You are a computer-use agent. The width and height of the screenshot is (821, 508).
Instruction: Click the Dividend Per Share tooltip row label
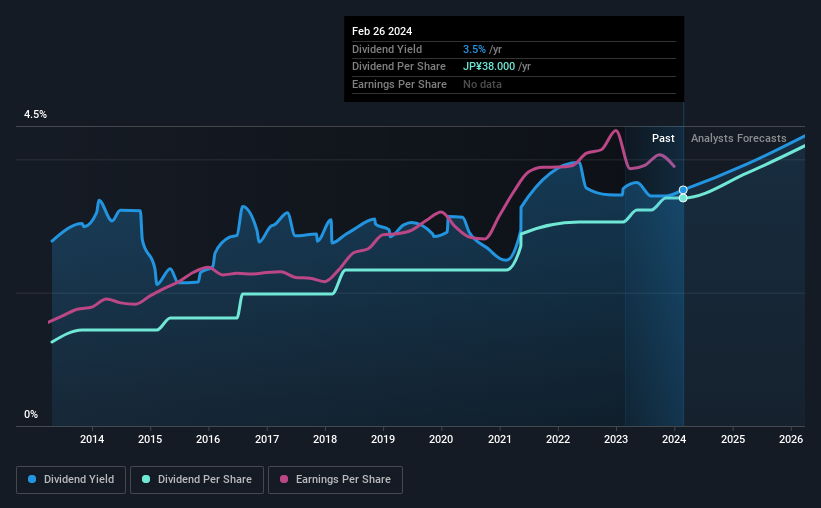(398, 67)
